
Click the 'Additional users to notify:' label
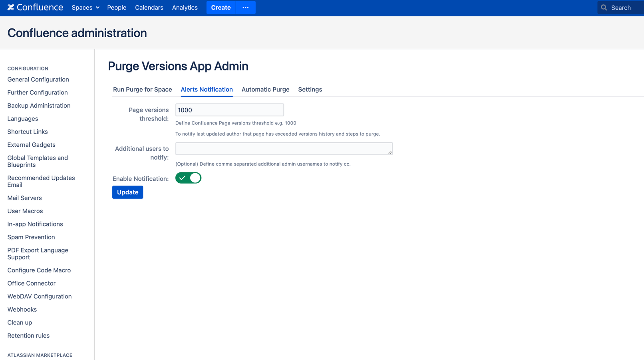pos(142,153)
